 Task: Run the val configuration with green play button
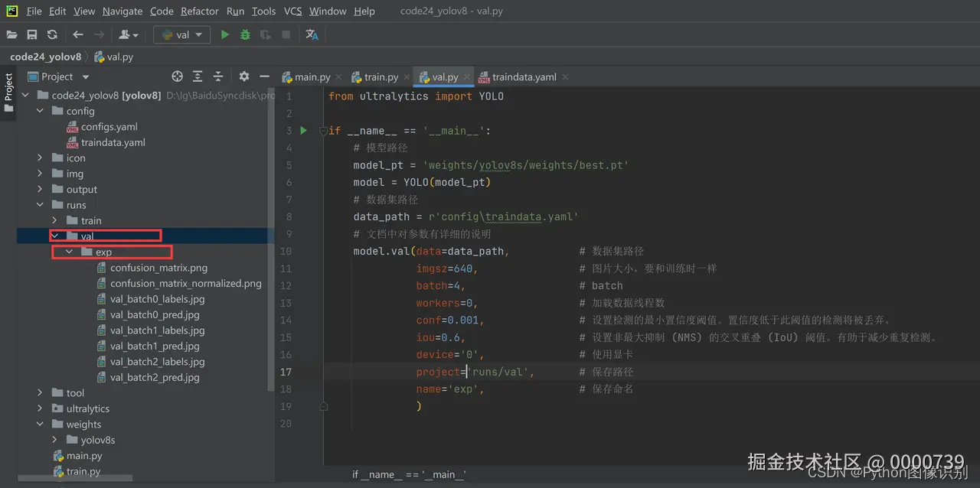tap(224, 34)
